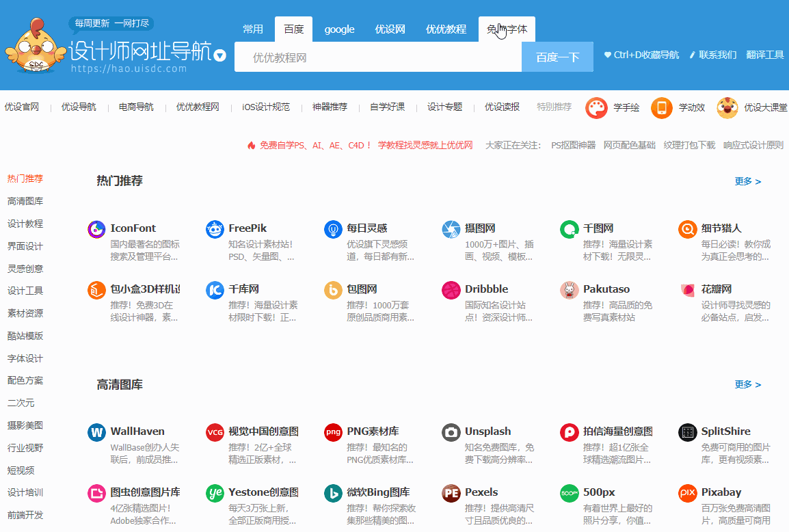Select the 优设网 search tab
The image size is (789, 532).
[x=390, y=29]
